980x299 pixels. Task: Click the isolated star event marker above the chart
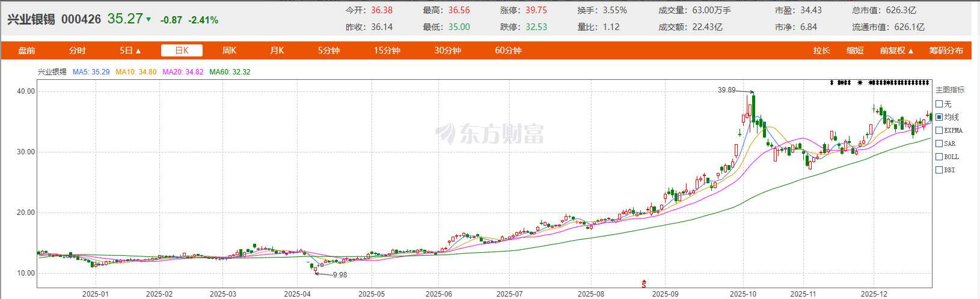(860, 82)
